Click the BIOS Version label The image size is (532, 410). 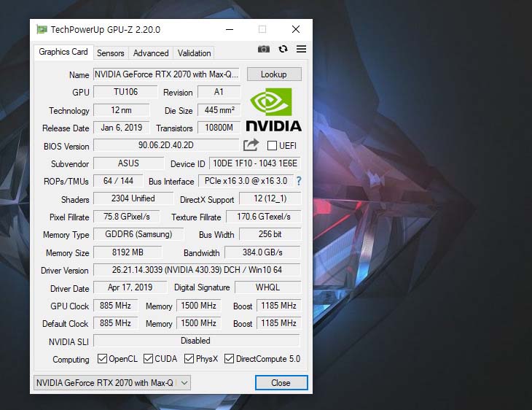(x=66, y=147)
